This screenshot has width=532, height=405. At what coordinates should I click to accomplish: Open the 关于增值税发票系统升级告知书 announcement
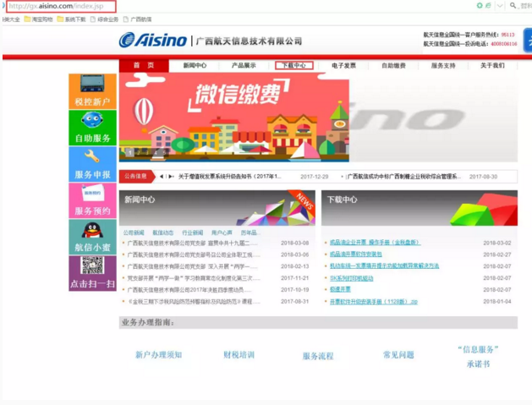[230, 177]
